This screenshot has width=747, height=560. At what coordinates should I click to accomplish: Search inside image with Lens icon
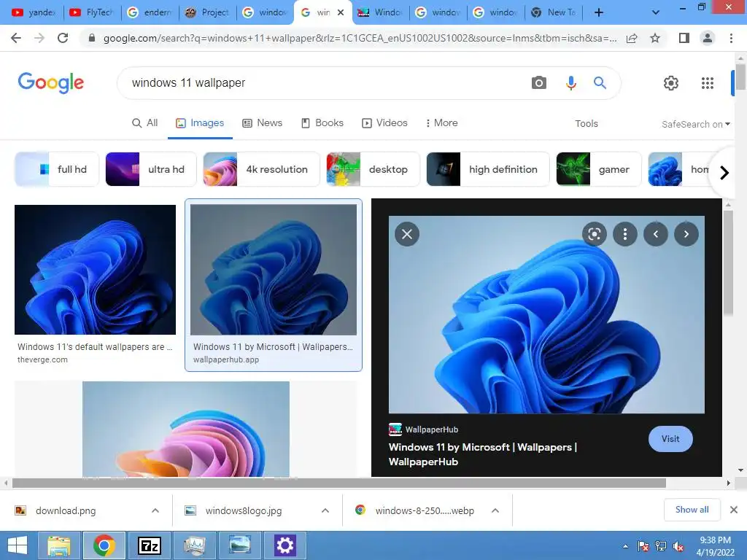coord(594,234)
